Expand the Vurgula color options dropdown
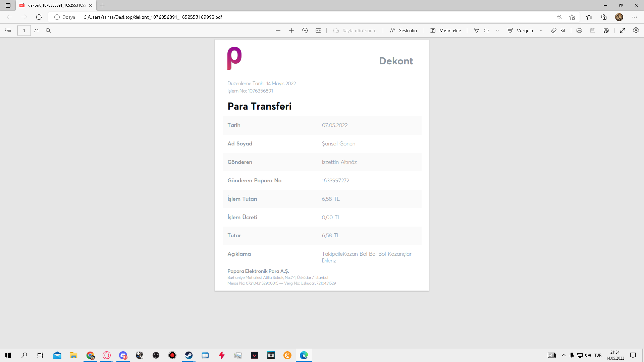 click(x=541, y=31)
